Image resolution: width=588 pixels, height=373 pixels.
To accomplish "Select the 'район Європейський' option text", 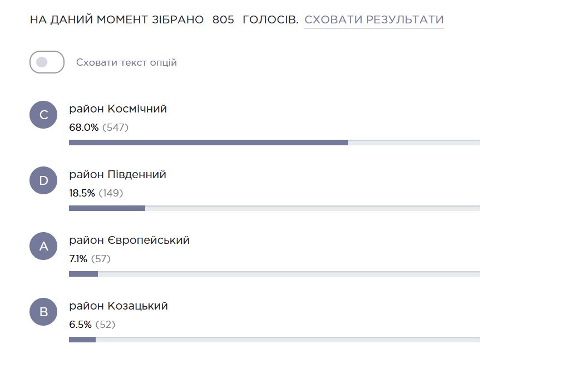I will (130, 240).
